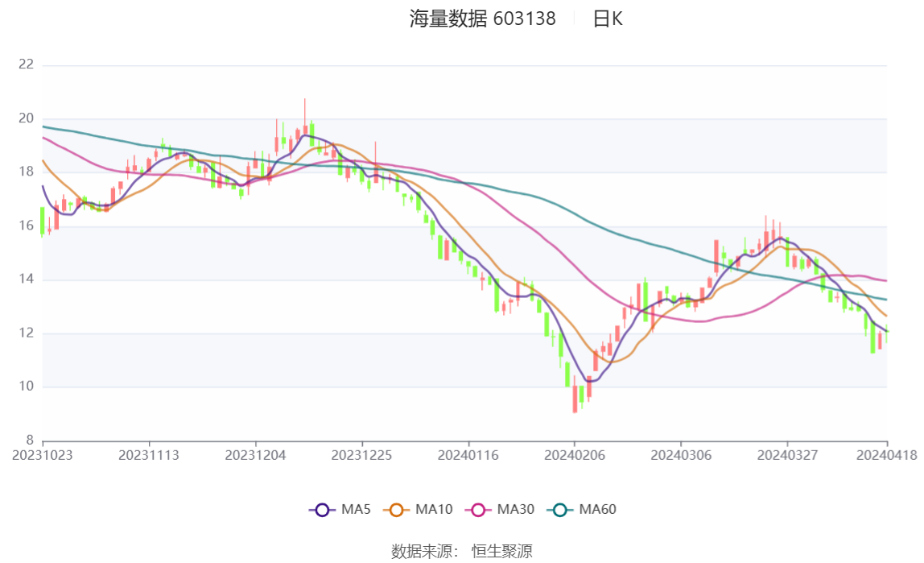Select the lowest red candle near 9
Image resolution: width=924 pixels, height=563 pixels.
[x=575, y=399]
